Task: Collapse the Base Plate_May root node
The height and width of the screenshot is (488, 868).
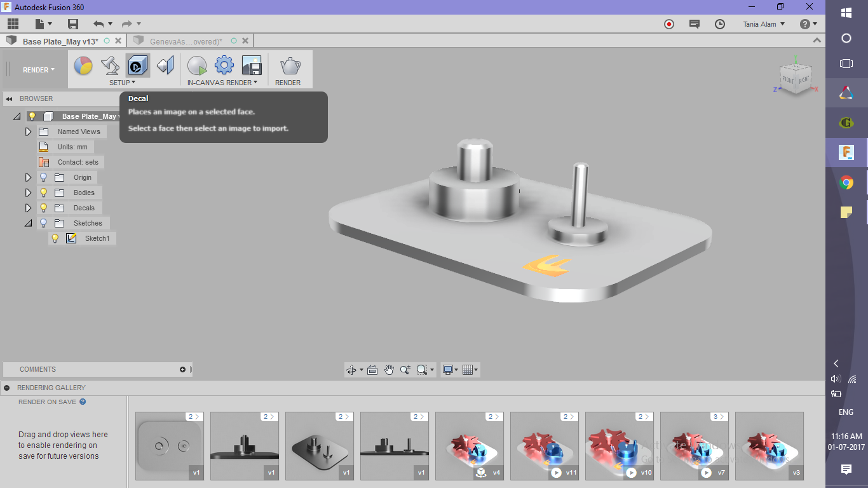Action: (17, 117)
